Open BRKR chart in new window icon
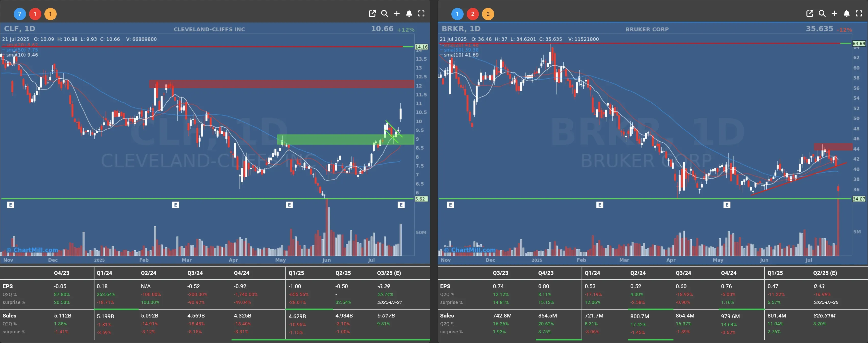868x343 pixels. point(809,14)
